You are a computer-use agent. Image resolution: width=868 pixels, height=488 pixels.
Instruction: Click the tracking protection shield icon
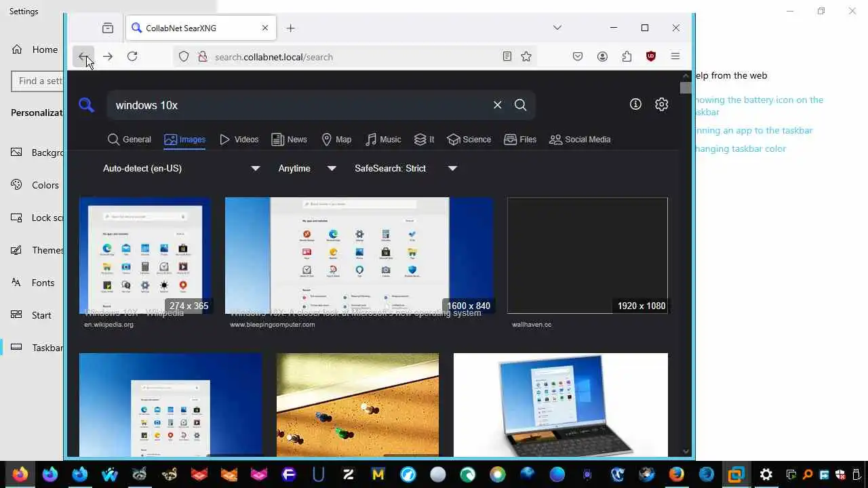coord(184,57)
